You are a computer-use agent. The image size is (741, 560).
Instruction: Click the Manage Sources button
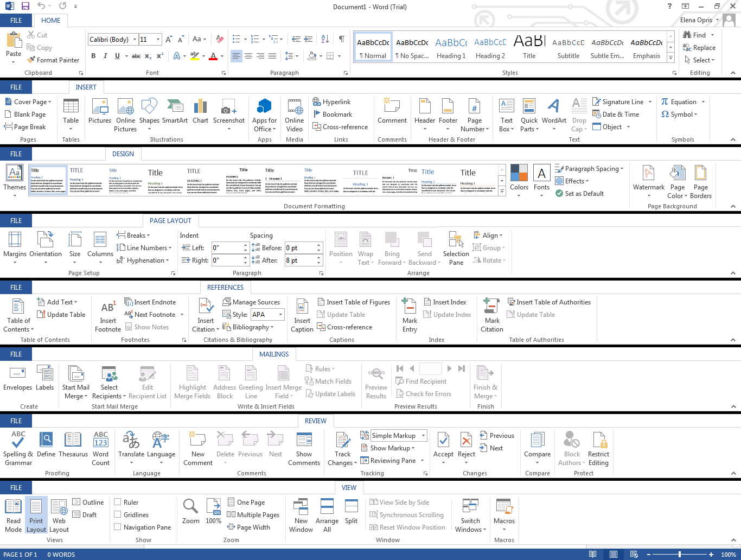click(x=255, y=302)
